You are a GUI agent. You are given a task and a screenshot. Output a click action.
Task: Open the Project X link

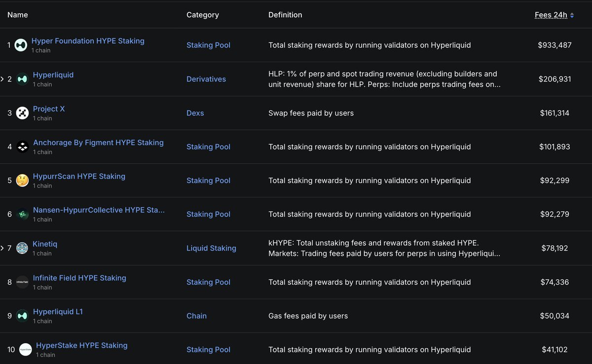click(x=49, y=109)
